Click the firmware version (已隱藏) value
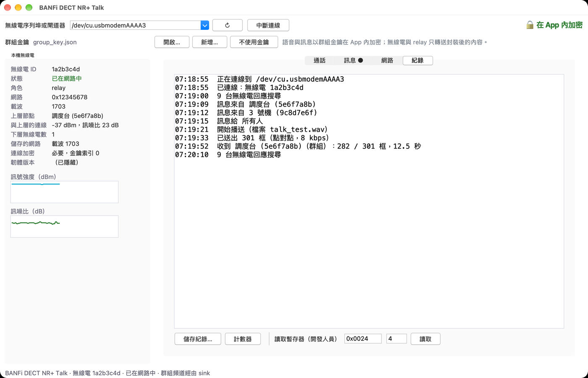The height and width of the screenshot is (378, 588). tap(67, 162)
